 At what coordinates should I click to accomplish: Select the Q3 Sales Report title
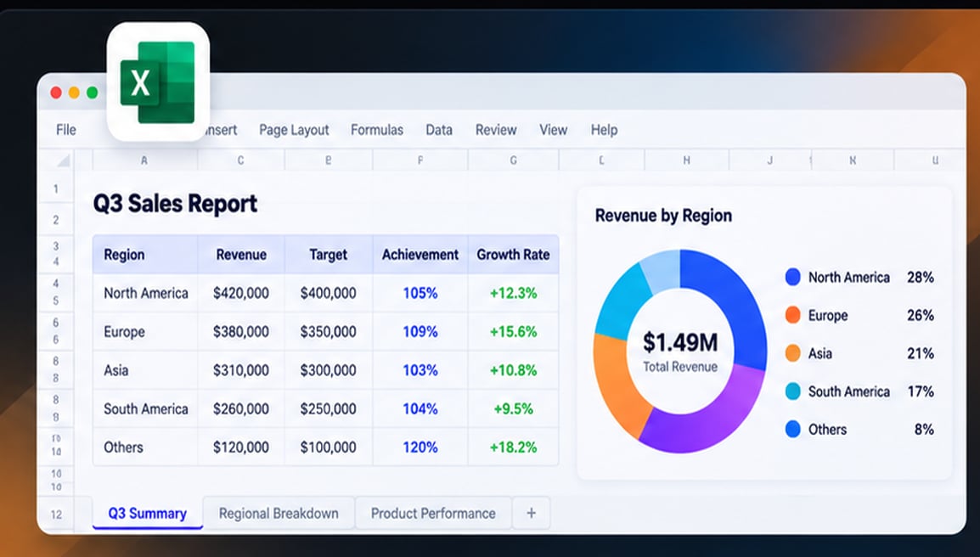(x=175, y=204)
